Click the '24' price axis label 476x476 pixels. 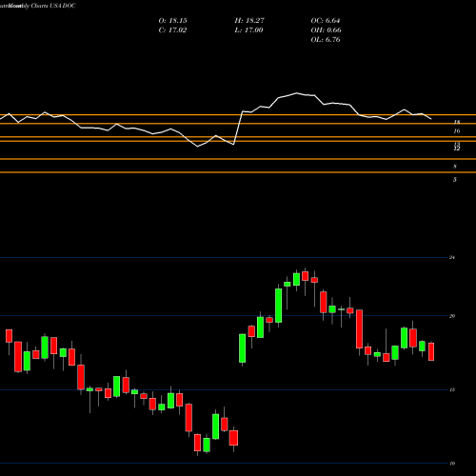tap(452, 257)
